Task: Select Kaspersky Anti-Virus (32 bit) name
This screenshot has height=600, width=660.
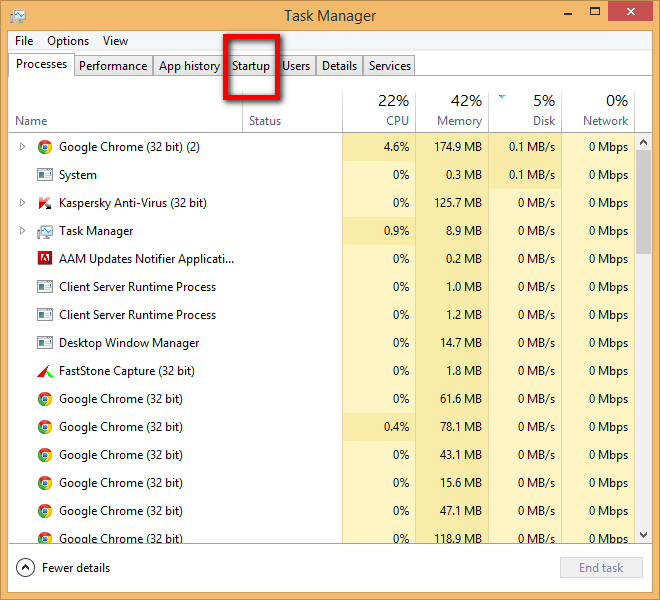Action: tap(133, 203)
